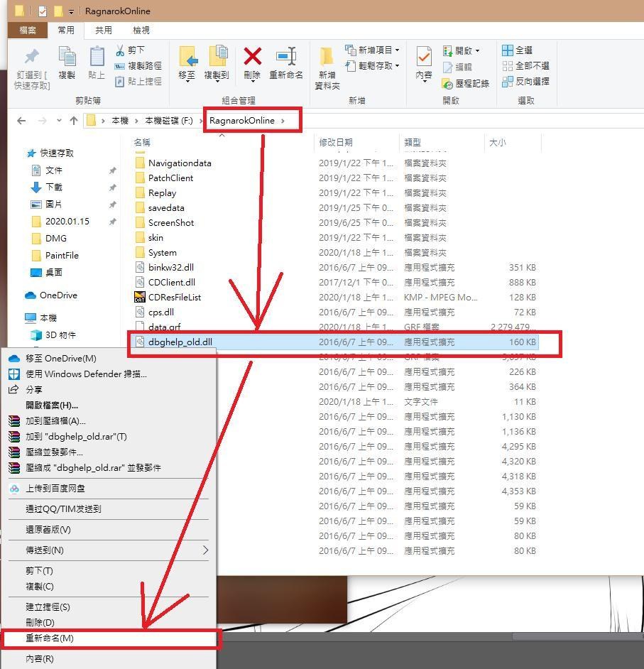Open 桌面 in the sidebar
This screenshot has width=644, height=669.
point(54,272)
